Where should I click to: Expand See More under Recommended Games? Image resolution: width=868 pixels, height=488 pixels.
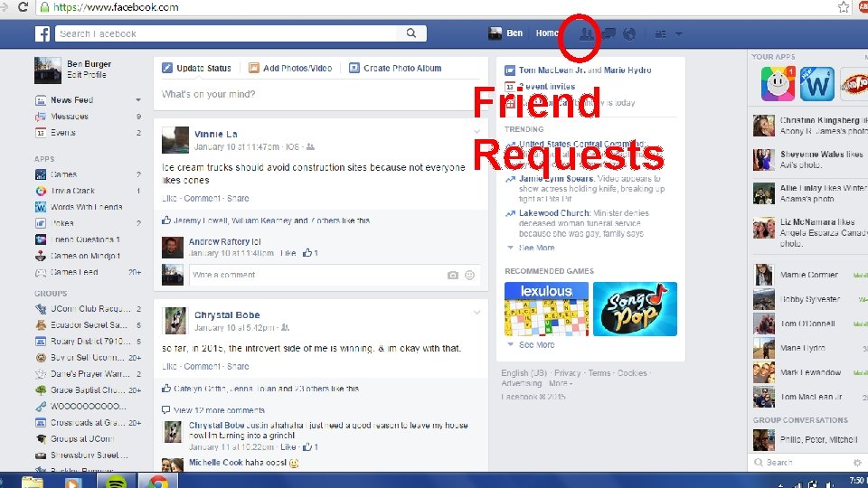pyautogui.click(x=536, y=344)
